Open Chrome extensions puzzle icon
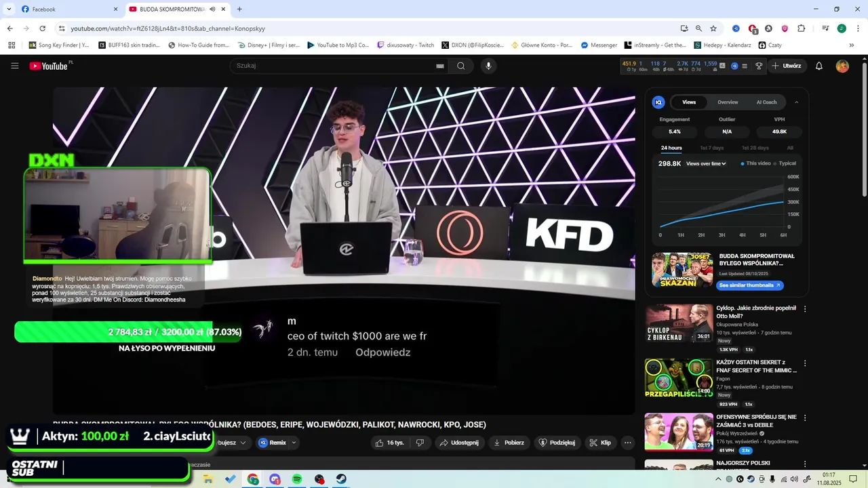Viewport: 868px width, 488px height. [801, 28]
